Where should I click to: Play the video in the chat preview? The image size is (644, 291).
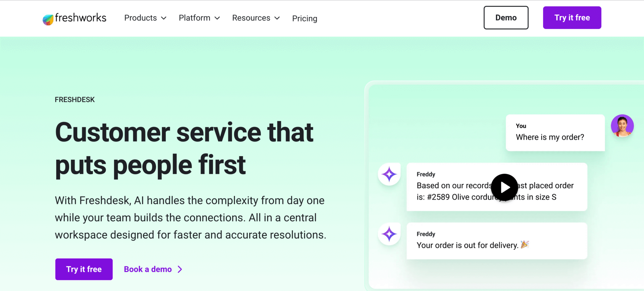pos(504,187)
